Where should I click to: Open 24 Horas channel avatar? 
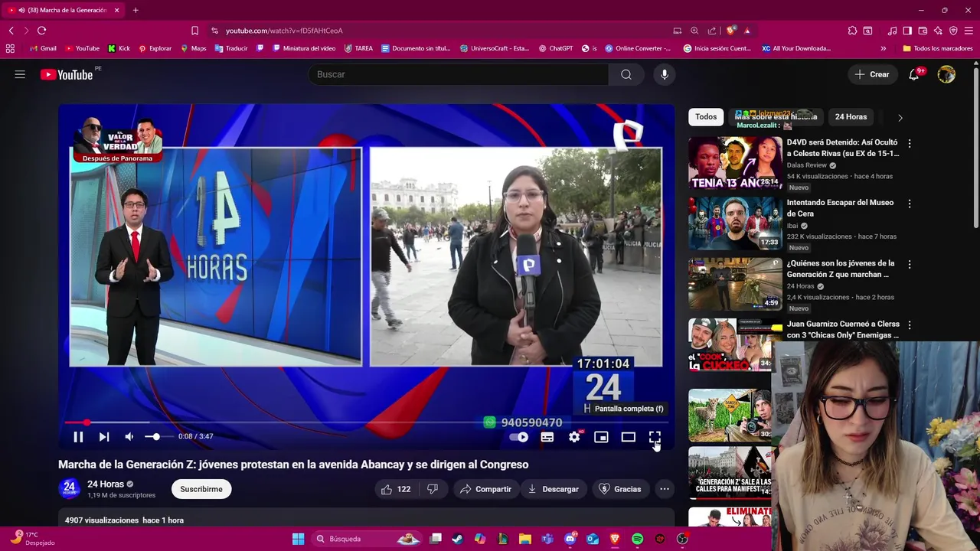coord(70,488)
